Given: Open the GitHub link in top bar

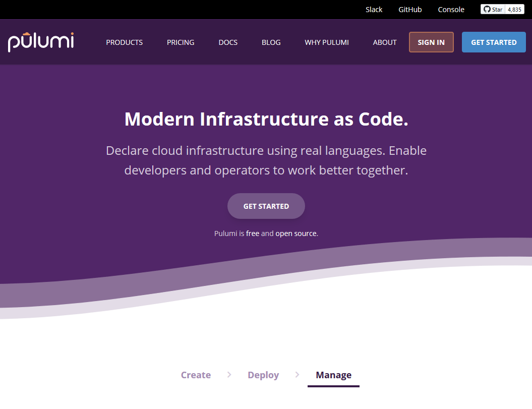Looking at the screenshot, I should click(x=410, y=10).
